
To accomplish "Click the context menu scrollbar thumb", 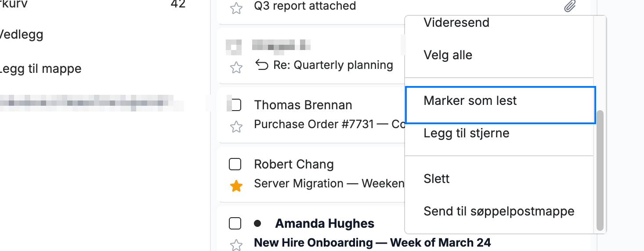I will (600, 170).
